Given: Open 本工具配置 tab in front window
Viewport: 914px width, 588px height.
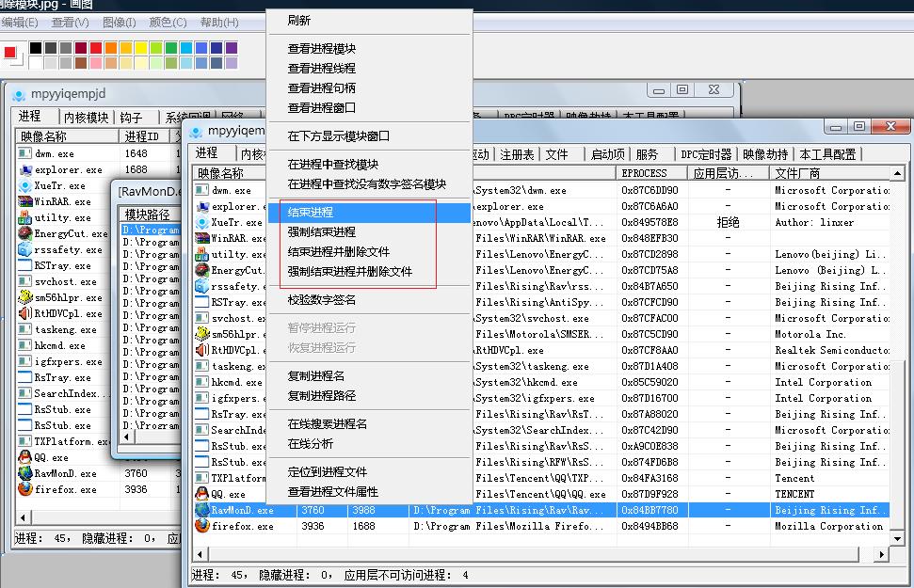Looking at the screenshot, I should point(827,154).
